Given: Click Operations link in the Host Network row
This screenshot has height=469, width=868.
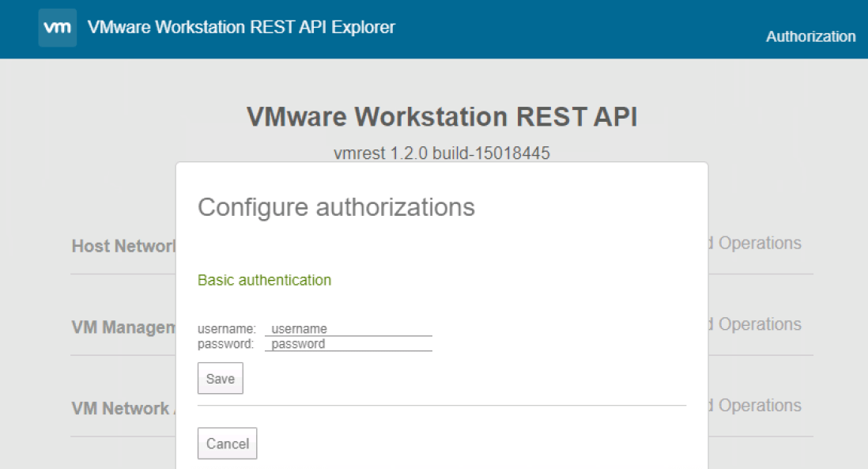Looking at the screenshot, I should (x=759, y=244).
